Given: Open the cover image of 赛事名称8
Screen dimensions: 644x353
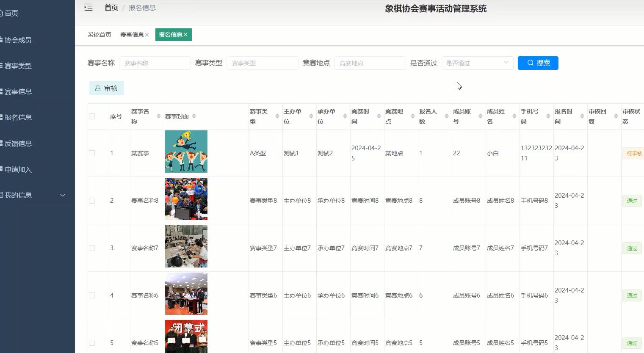Looking at the screenshot, I should click(x=186, y=199).
